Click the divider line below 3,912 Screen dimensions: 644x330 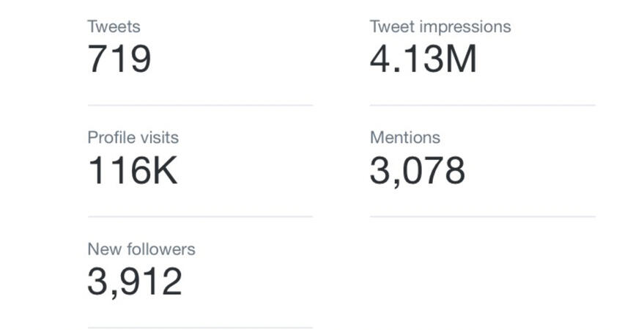(199, 327)
